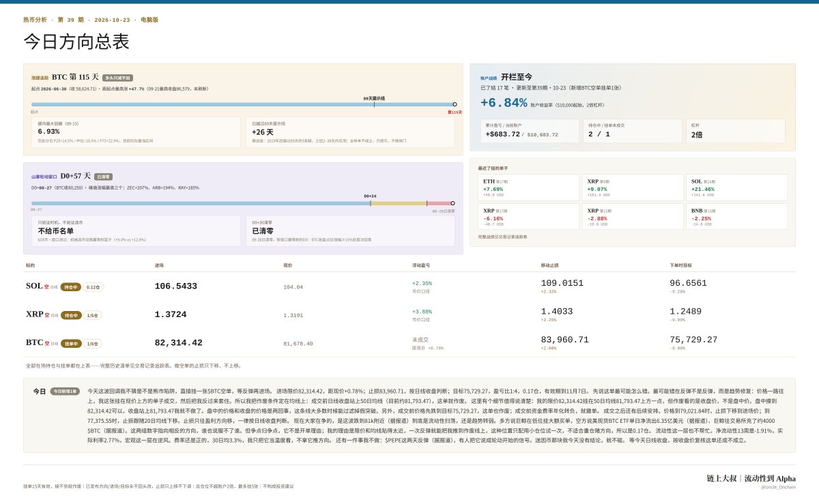Click the 进场 column header

[x=159, y=265]
